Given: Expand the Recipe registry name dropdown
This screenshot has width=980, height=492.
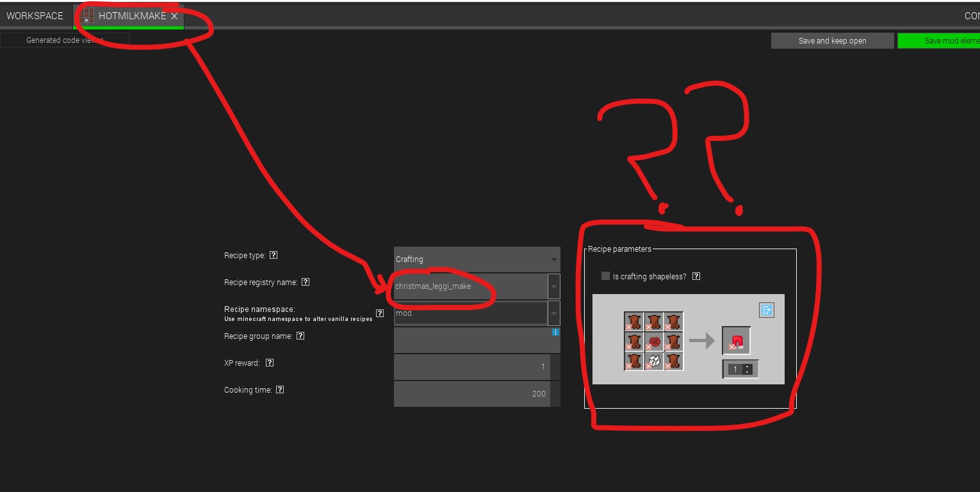Looking at the screenshot, I should (553, 286).
